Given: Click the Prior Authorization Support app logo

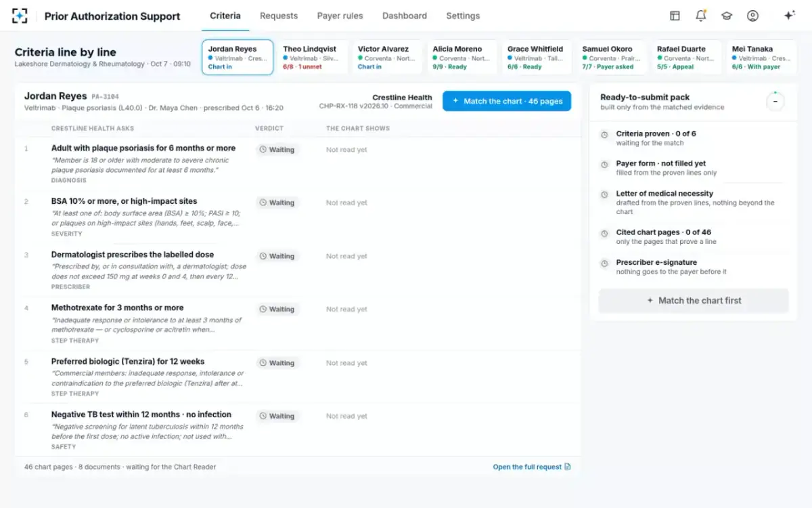Looking at the screenshot, I should [20, 16].
